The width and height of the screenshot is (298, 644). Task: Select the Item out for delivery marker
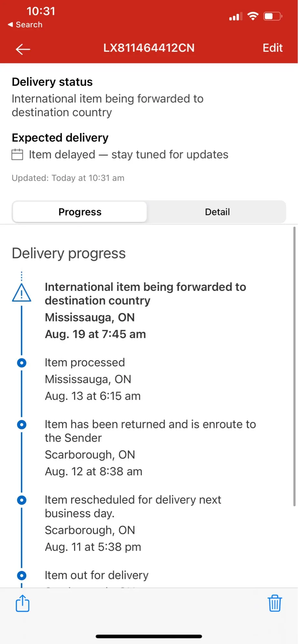[x=22, y=575]
